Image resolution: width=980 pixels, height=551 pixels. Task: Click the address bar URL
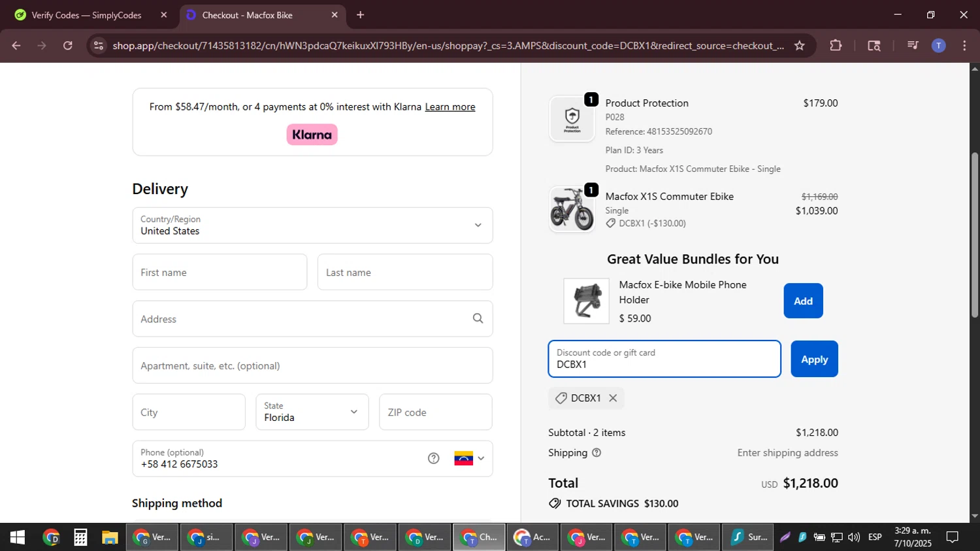click(x=448, y=46)
